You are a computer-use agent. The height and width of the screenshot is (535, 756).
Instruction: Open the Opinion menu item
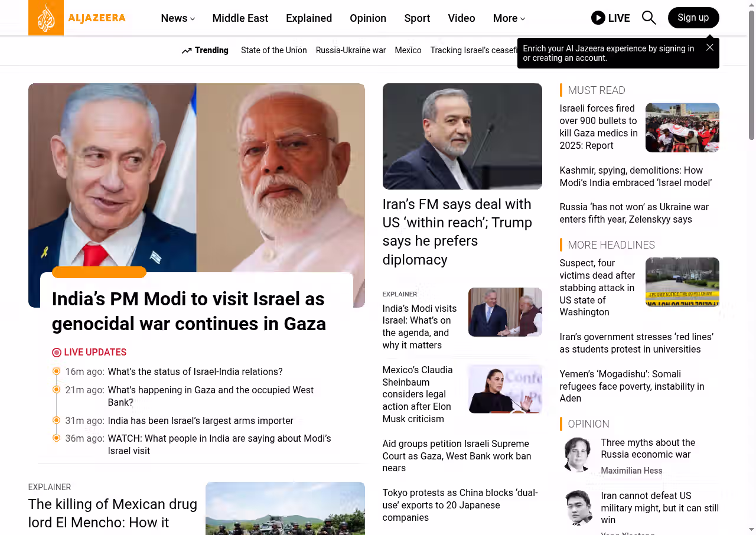(368, 18)
